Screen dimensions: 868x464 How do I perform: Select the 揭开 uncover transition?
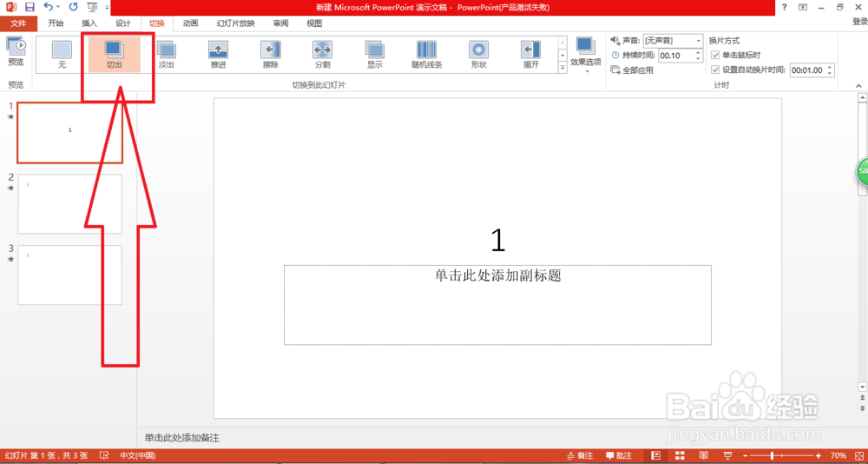(x=531, y=55)
